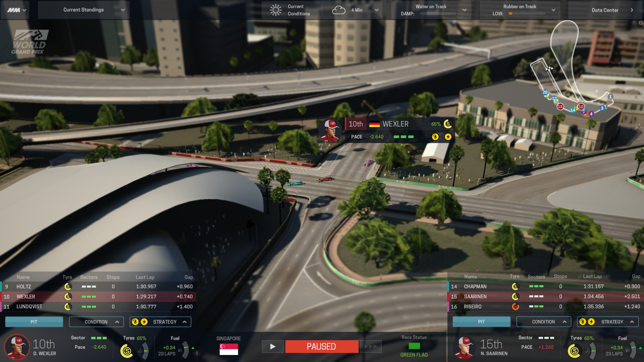Toggle CONDITION panel for right driver group
This screenshot has height=362, width=644.
click(543, 321)
